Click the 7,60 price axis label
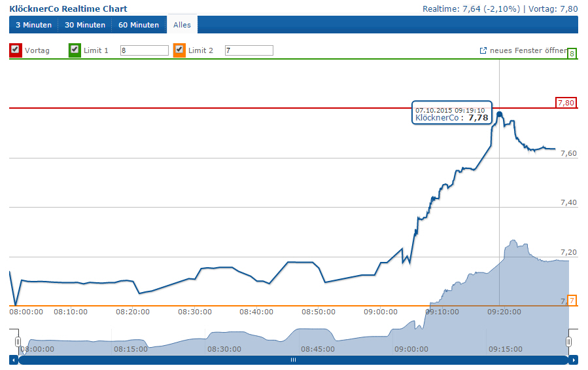The image size is (588, 370). click(568, 153)
